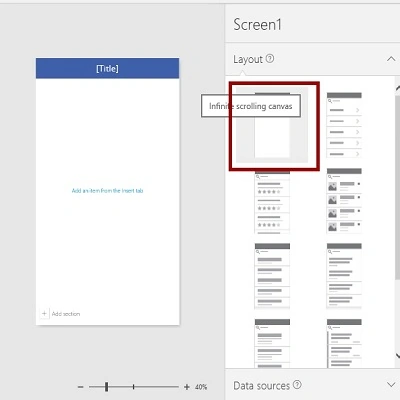Click the Layout section label
Image resolution: width=400 pixels, height=400 pixels.
click(x=248, y=59)
